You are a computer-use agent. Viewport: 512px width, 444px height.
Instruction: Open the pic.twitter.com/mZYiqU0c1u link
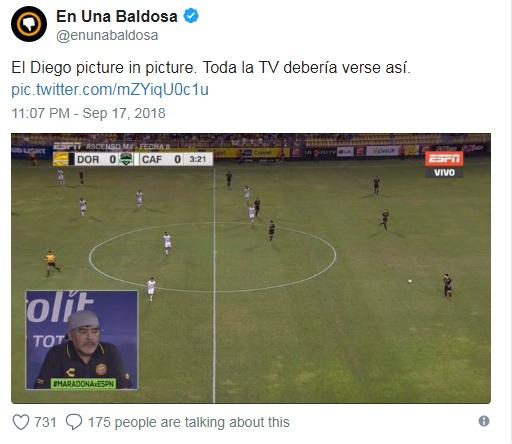click(110, 90)
